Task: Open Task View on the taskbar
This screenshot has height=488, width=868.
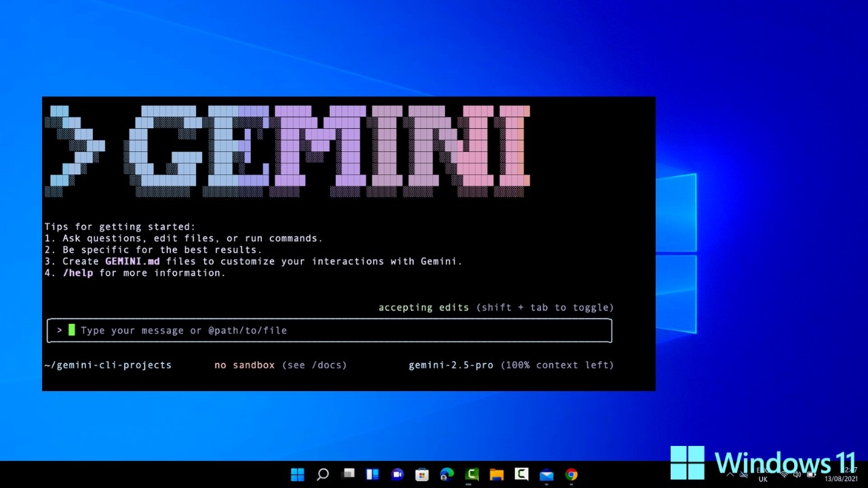Action: [x=348, y=474]
